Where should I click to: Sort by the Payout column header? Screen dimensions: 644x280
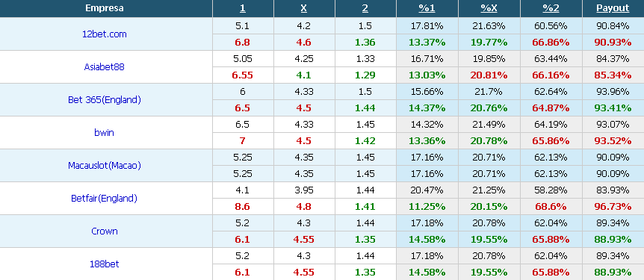click(x=613, y=8)
